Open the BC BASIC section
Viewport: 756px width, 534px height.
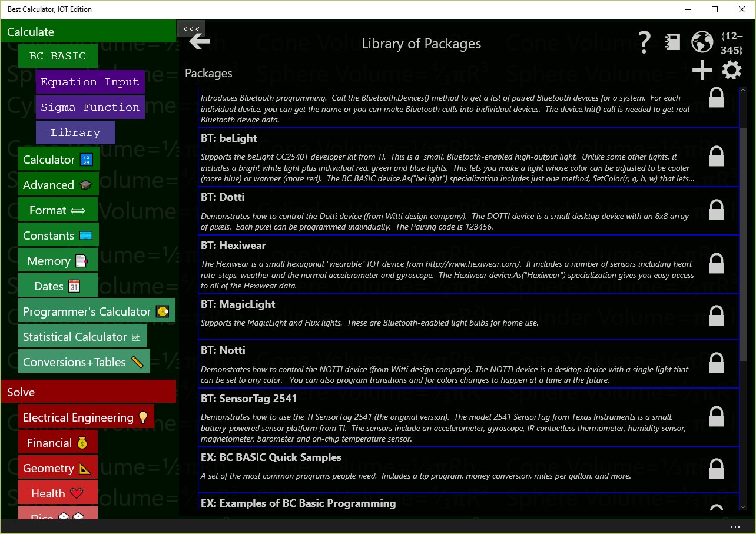point(58,56)
